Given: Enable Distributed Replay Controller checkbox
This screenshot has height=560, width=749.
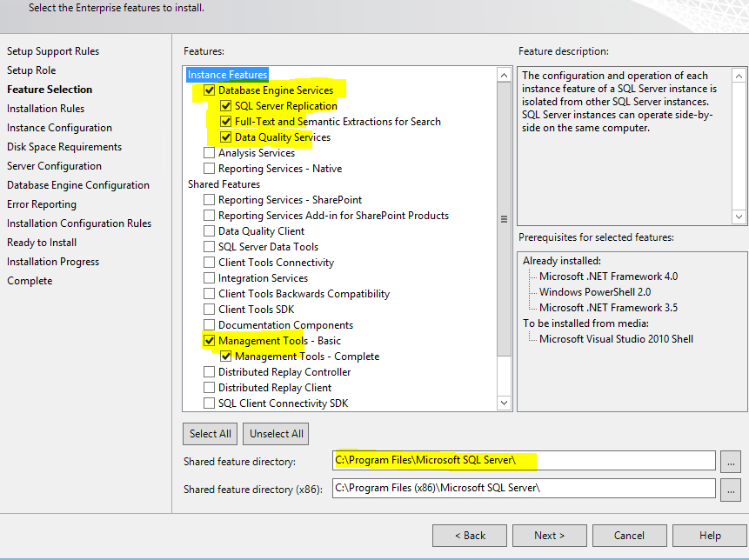Looking at the screenshot, I should click(210, 372).
